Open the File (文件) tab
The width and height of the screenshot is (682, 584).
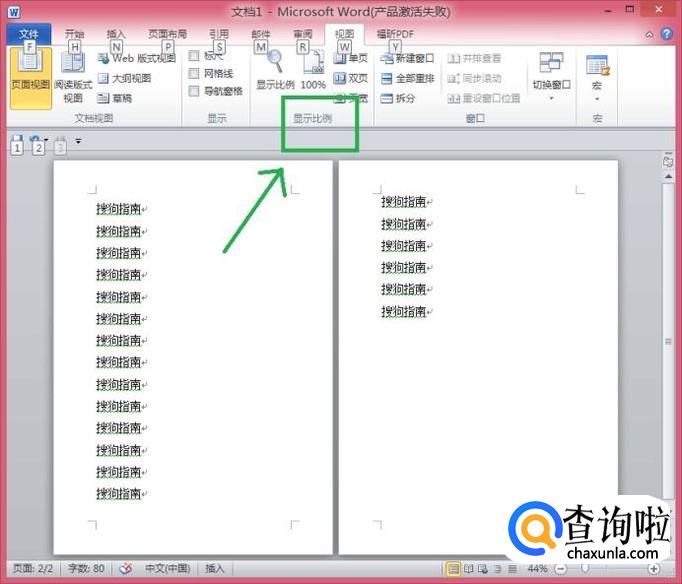[x=29, y=34]
